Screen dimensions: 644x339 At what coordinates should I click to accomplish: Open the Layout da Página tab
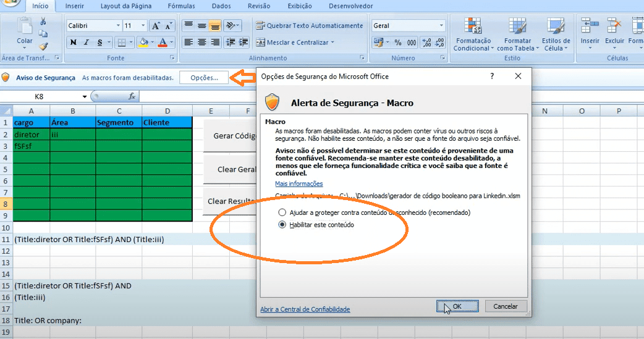click(126, 6)
